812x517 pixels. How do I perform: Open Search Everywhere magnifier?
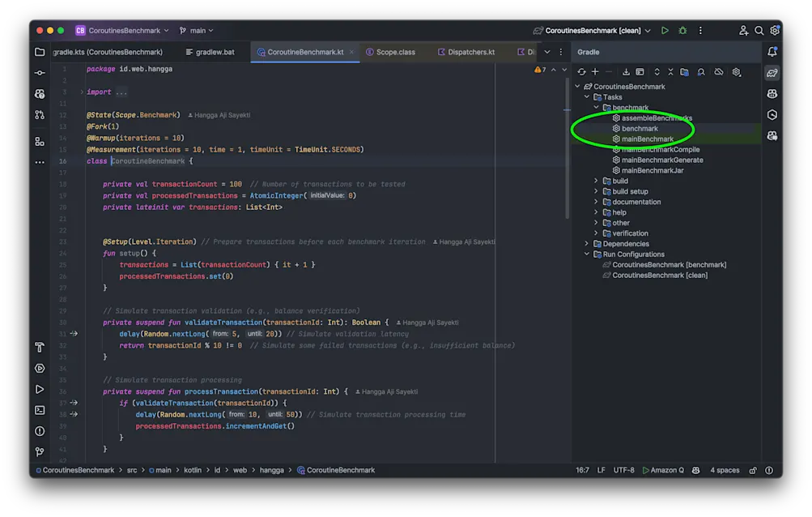[759, 31]
